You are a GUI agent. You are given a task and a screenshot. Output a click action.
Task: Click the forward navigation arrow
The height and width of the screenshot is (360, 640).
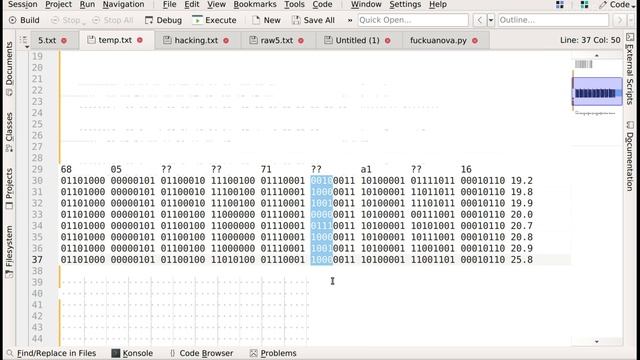tap(620, 20)
